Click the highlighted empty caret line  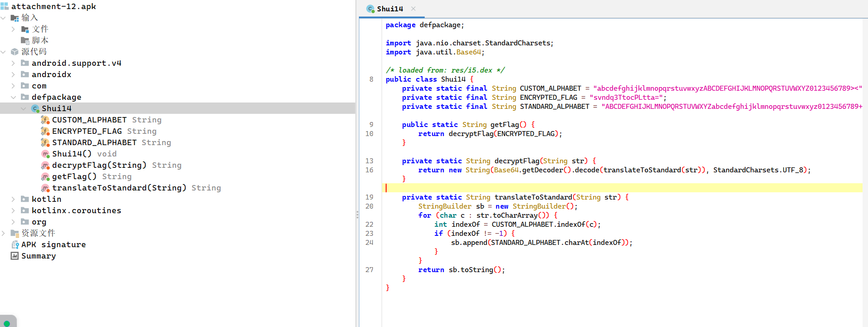point(622,188)
